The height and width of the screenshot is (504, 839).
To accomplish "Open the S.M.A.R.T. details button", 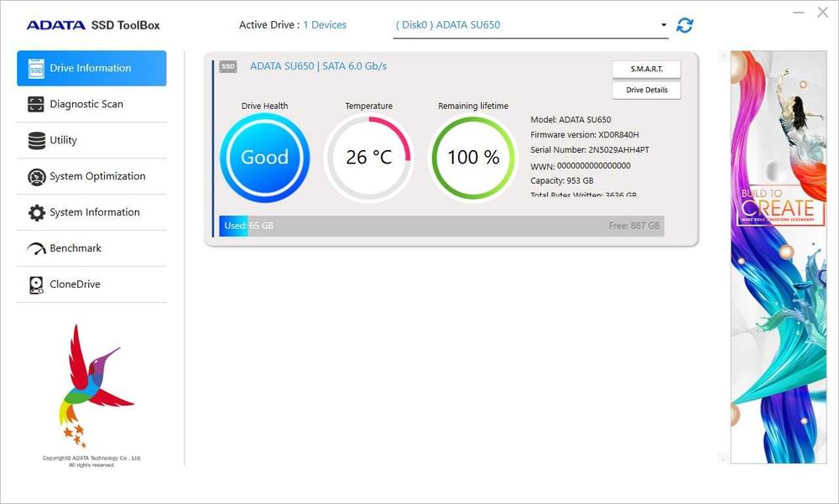I will click(646, 69).
